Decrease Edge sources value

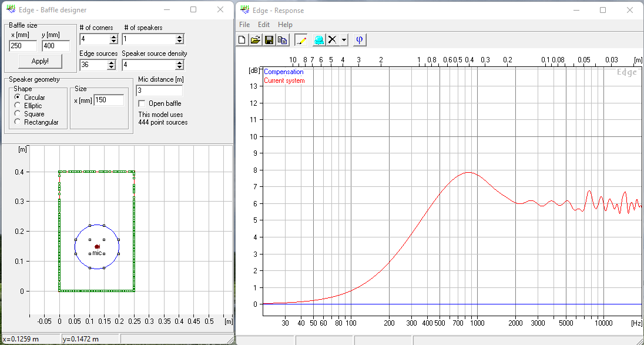tap(111, 68)
